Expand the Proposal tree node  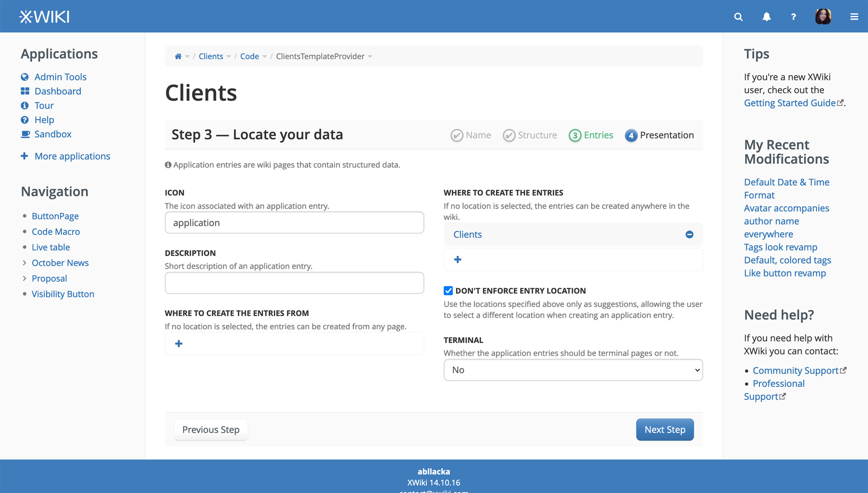[x=24, y=279]
